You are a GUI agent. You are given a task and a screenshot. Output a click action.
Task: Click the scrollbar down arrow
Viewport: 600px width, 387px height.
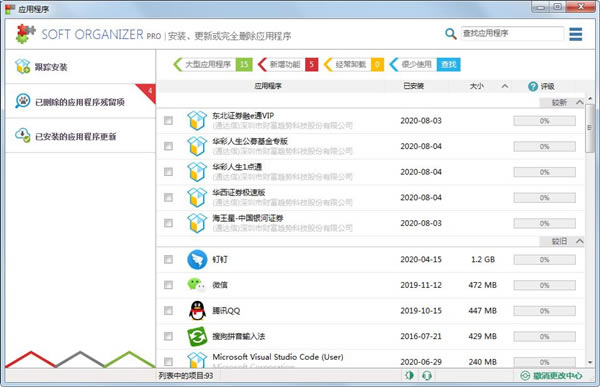coord(590,362)
